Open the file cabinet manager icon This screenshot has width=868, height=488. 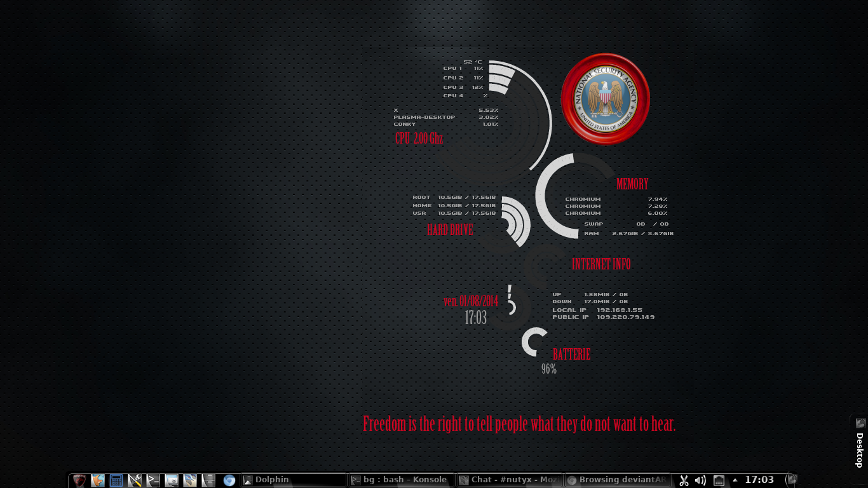[208, 480]
